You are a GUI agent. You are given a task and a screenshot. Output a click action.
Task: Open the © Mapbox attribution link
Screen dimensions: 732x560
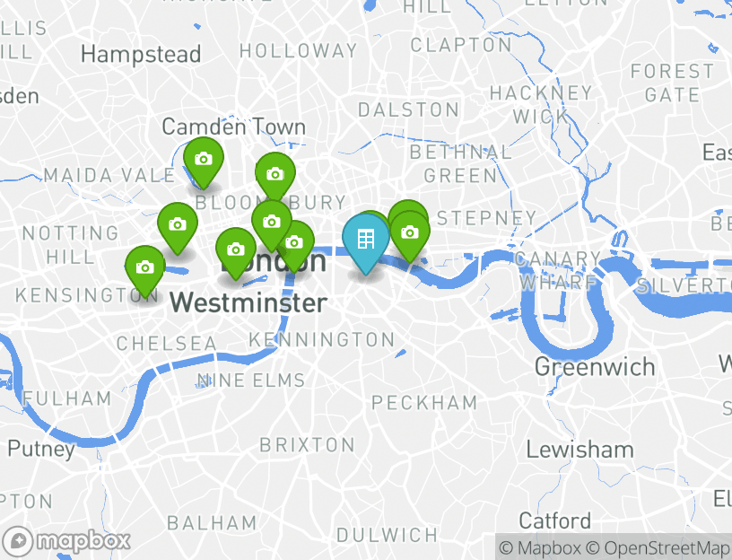point(540,547)
